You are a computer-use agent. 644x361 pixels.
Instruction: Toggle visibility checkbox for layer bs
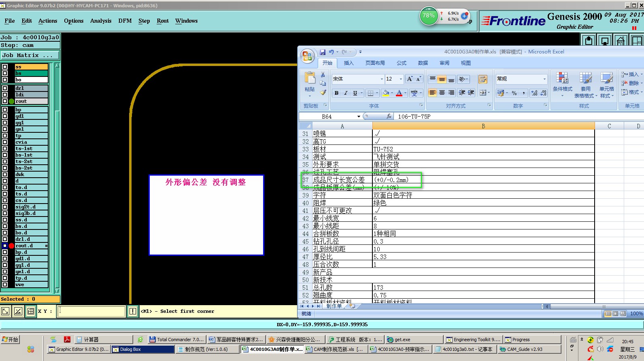point(5,73)
